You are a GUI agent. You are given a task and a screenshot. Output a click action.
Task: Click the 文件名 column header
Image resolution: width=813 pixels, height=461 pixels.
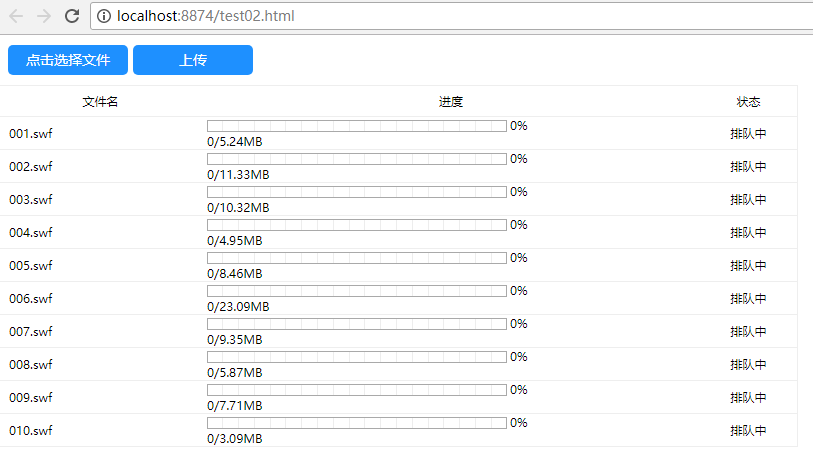pos(100,102)
